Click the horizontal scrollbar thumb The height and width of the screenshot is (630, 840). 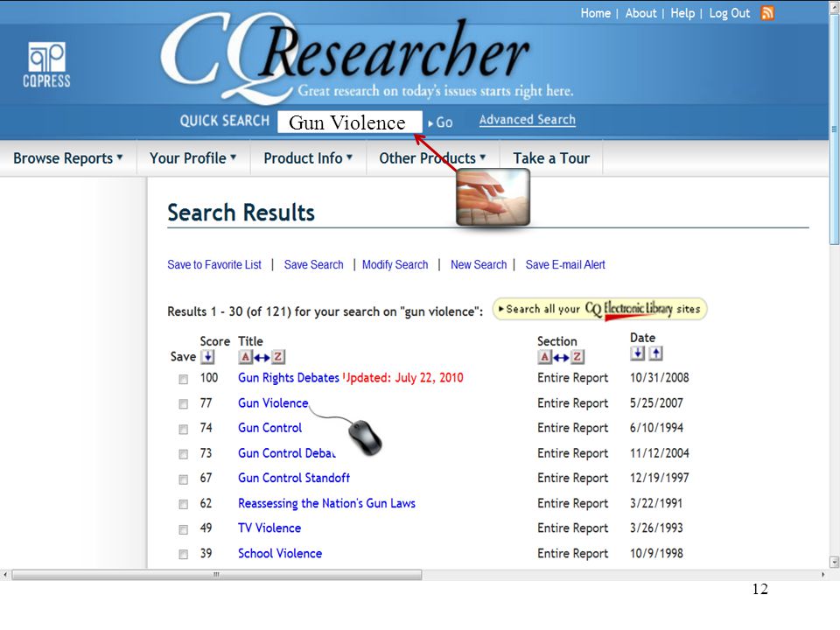coord(216,575)
